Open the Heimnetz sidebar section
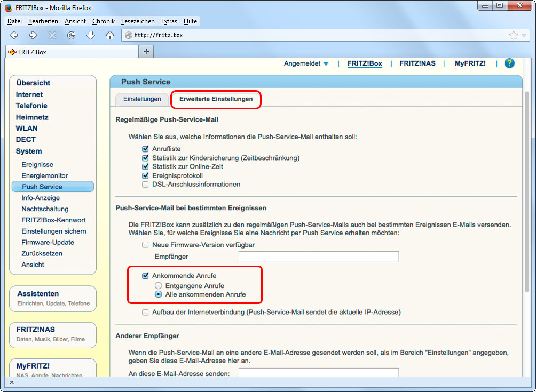536x392 pixels. click(x=32, y=117)
